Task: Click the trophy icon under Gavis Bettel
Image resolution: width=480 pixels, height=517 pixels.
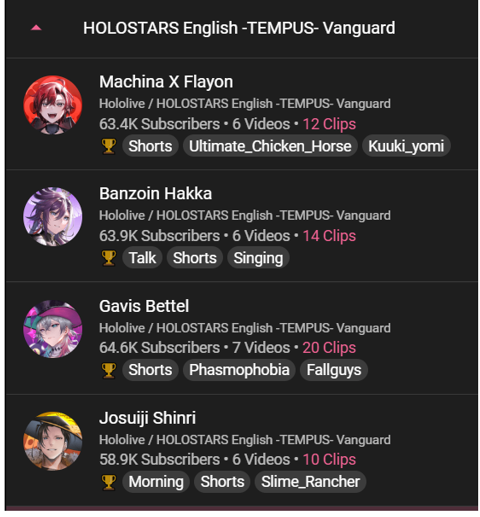Action: [x=109, y=370]
